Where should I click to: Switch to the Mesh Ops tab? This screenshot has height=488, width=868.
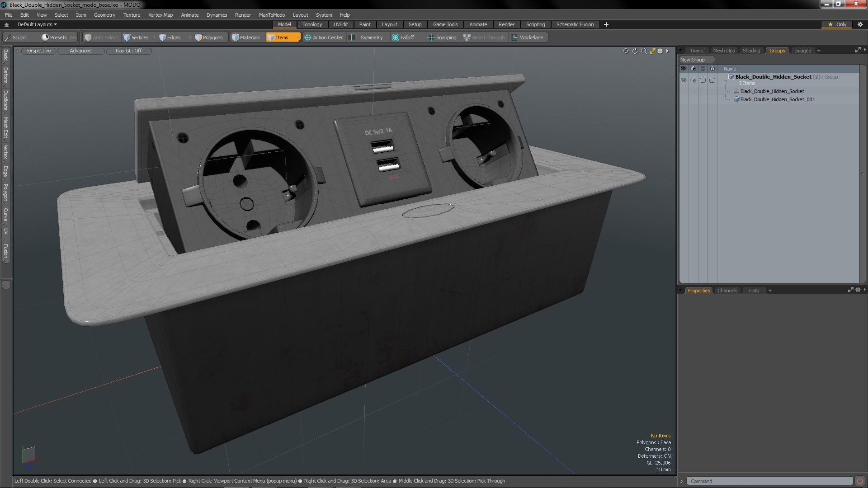point(724,51)
